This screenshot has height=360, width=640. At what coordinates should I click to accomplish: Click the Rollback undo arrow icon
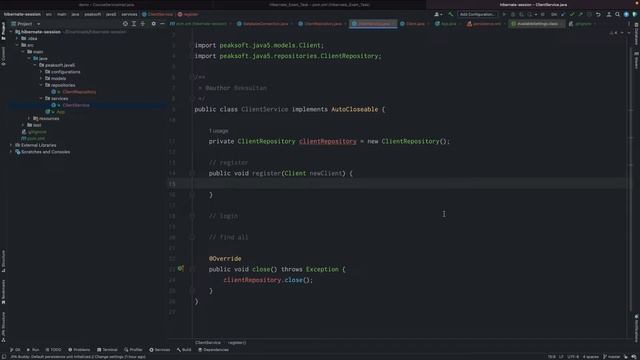click(598, 14)
